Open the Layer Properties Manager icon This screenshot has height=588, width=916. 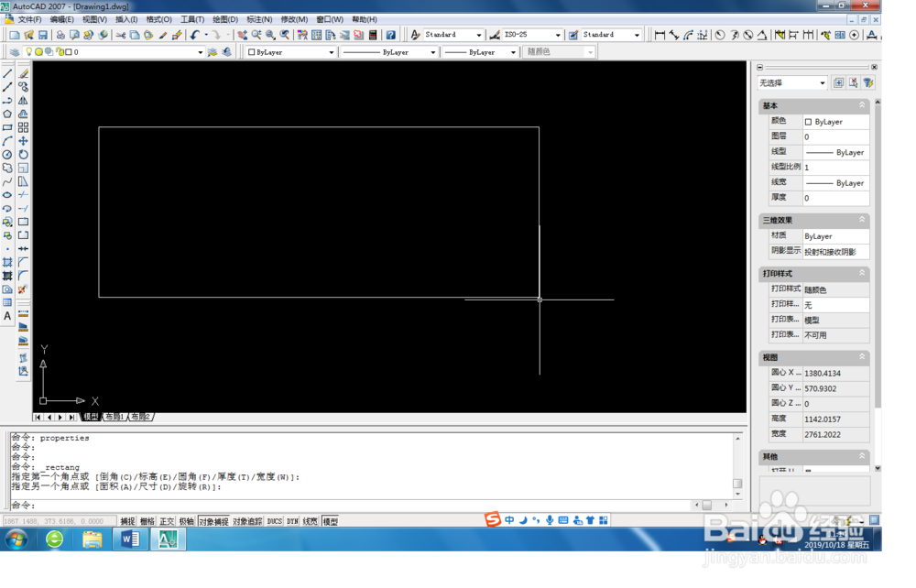tap(15, 52)
